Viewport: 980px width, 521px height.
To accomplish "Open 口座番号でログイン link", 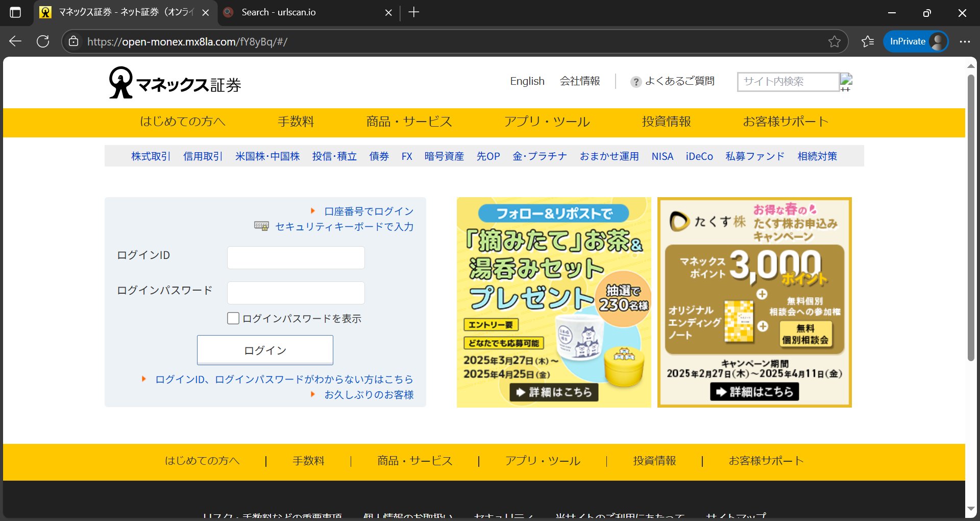I will [369, 211].
